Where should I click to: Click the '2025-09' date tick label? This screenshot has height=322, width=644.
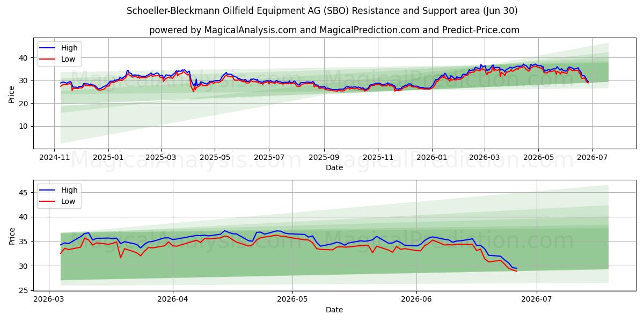[324, 158]
